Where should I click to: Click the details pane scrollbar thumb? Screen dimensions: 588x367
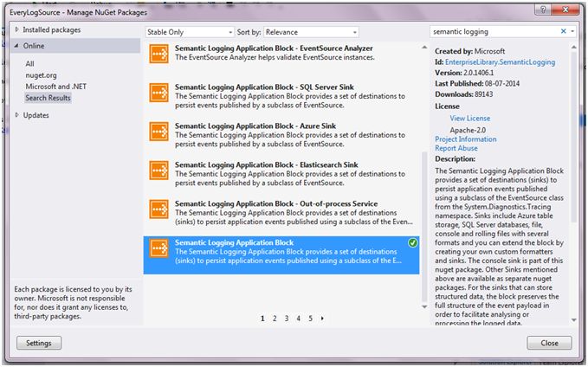pos(574,137)
